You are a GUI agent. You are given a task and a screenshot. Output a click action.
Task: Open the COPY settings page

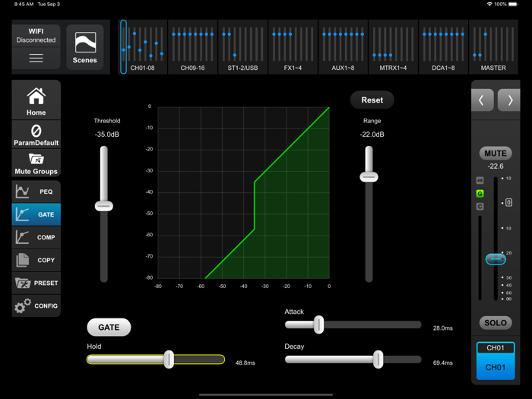click(x=36, y=260)
